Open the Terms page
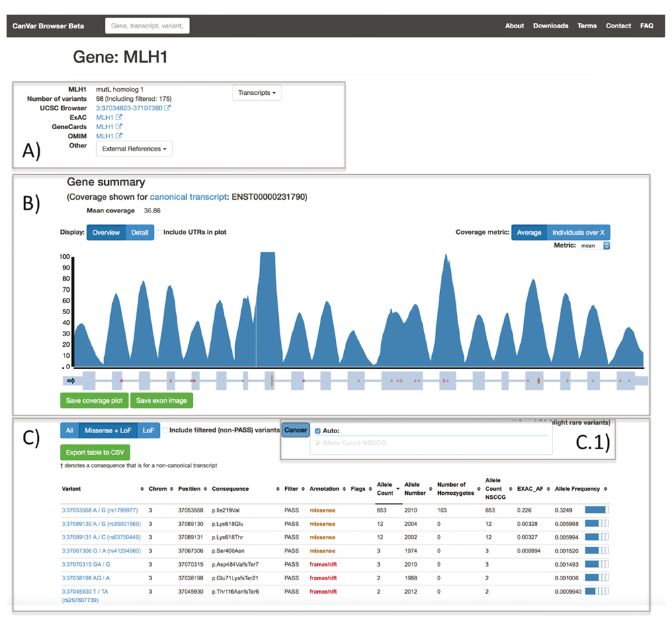Viewport: 672px width, 626px height. tap(587, 26)
